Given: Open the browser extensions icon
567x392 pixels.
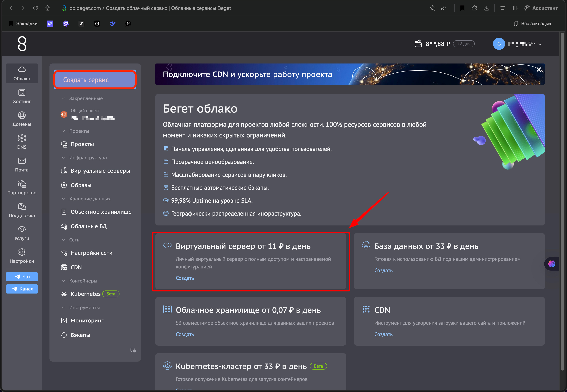Looking at the screenshot, I should click(x=474, y=8).
